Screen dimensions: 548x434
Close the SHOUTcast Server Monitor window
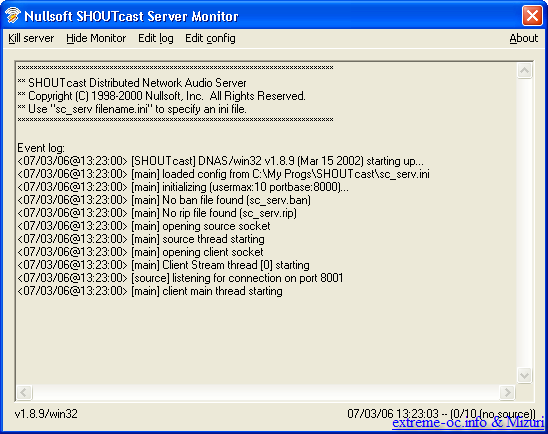click(x=532, y=16)
